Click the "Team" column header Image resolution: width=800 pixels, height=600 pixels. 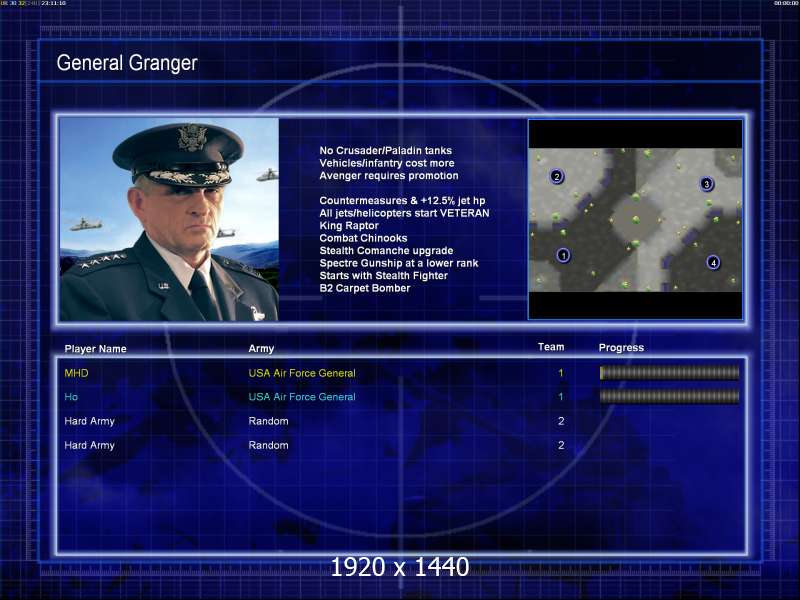551,347
